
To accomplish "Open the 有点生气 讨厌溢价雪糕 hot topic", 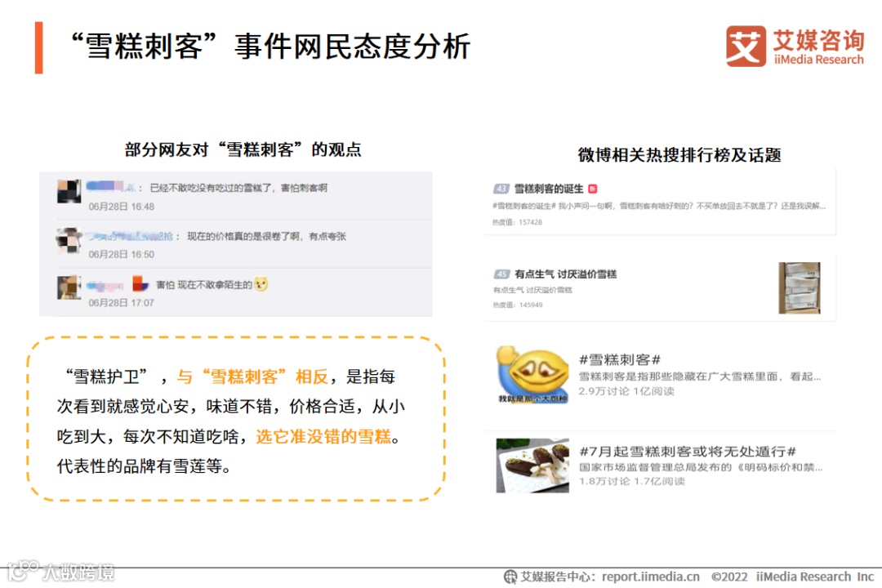I will [x=661, y=288].
